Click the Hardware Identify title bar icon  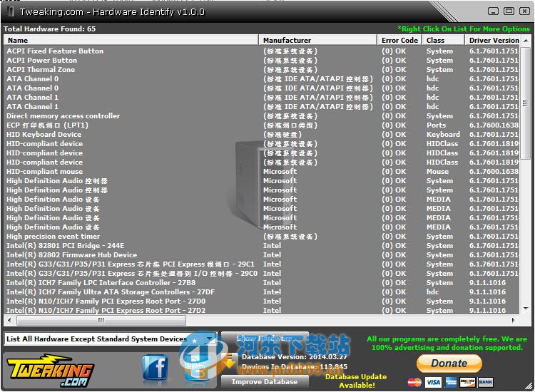click(x=11, y=11)
